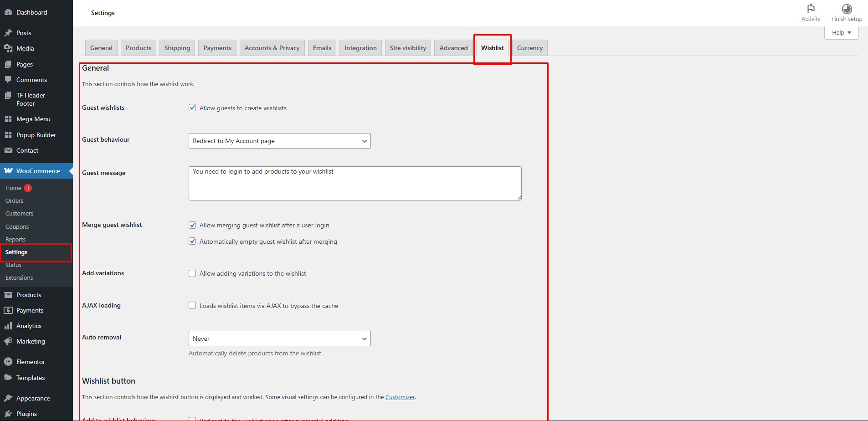Click the TF Header – Footer icon
This screenshot has width=868, height=421.
click(x=8, y=95)
